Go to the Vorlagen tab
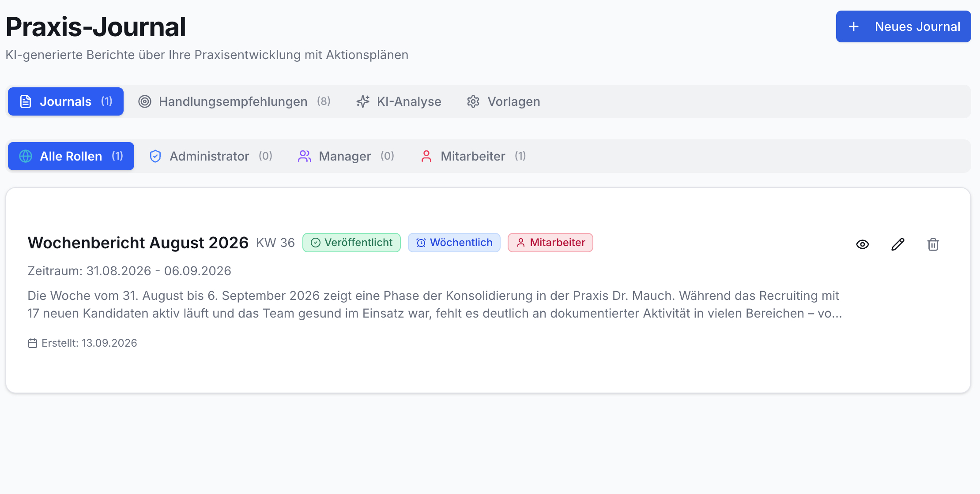Image resolution: width=980 pixels, height=494 pixels. [x=504, y=101]
